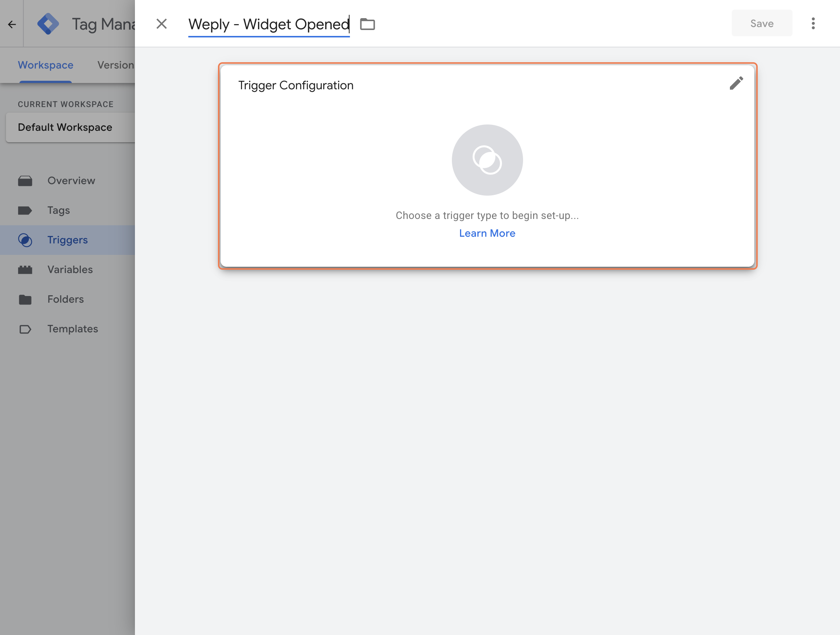Switch to the Workspace tab
This screenshot has height=635, width=840.
click(x=46, y=65)
